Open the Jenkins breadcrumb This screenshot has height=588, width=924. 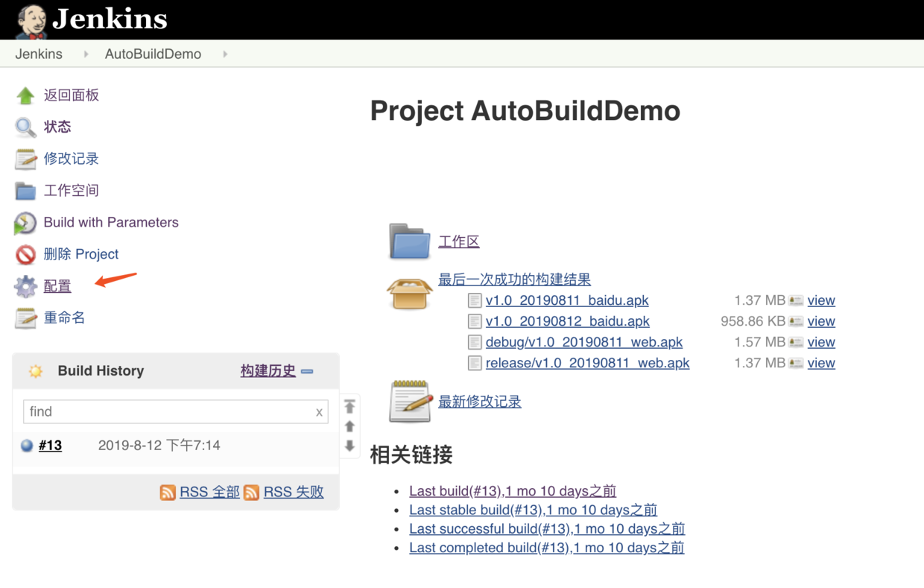(39, 54)
